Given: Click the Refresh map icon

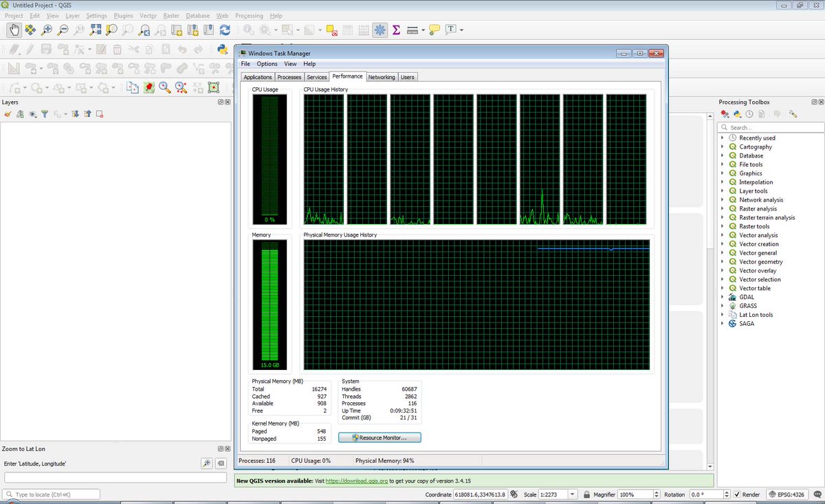Looking at the screenshot, I should click(225, 30).
